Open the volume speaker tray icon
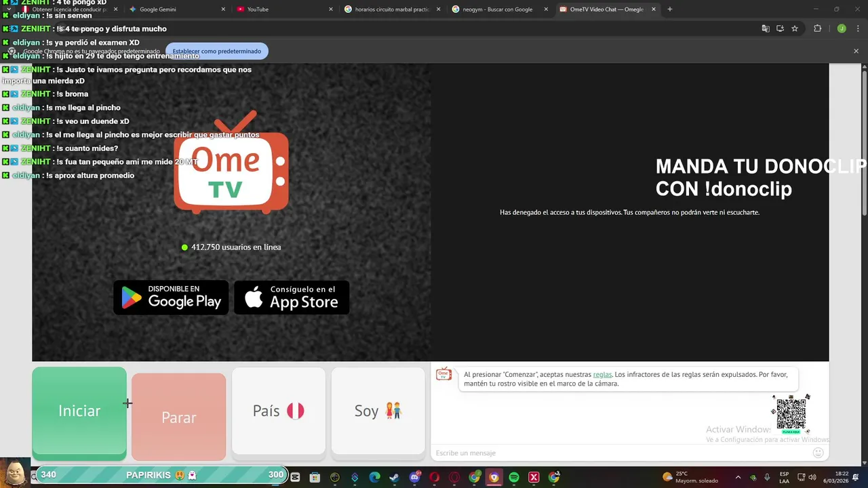Viewport: 868px width, 488px height. (812, 477)
